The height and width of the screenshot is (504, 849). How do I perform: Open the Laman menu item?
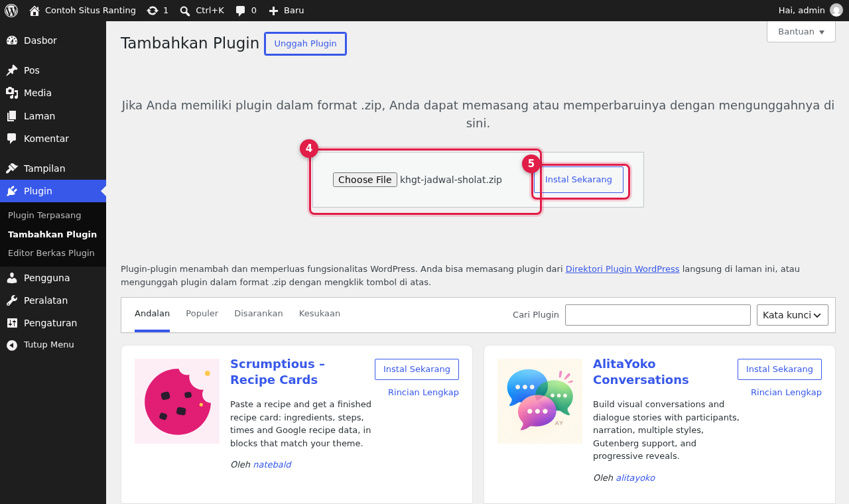[53, 116]
